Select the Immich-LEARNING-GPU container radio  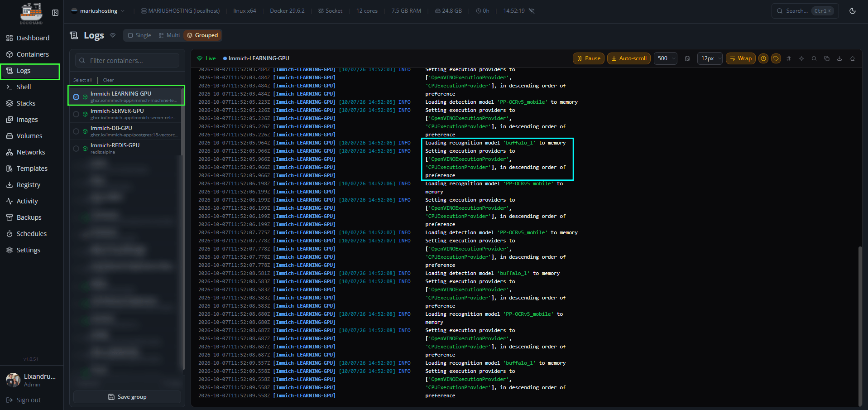pos(76,97)
